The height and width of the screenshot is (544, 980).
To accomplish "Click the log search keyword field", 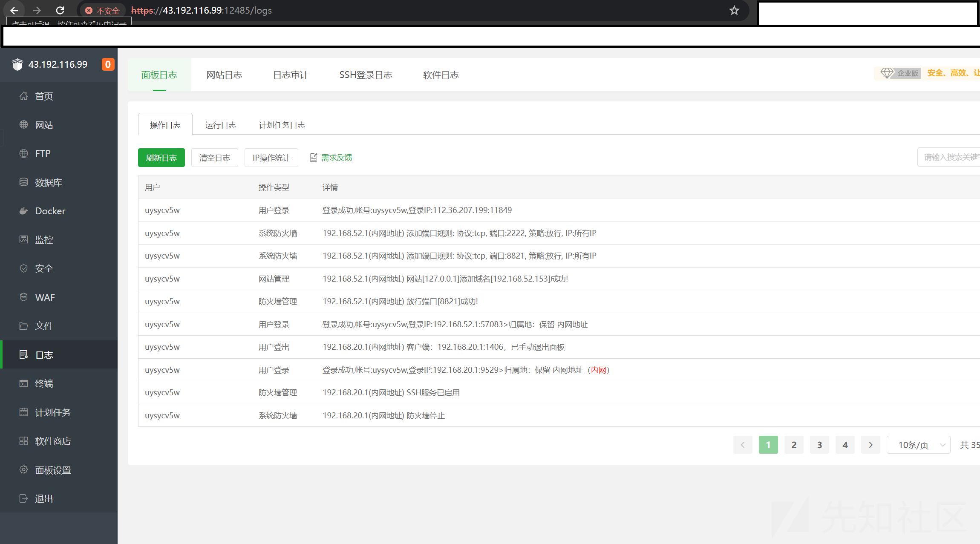I will tap(949, 157).
